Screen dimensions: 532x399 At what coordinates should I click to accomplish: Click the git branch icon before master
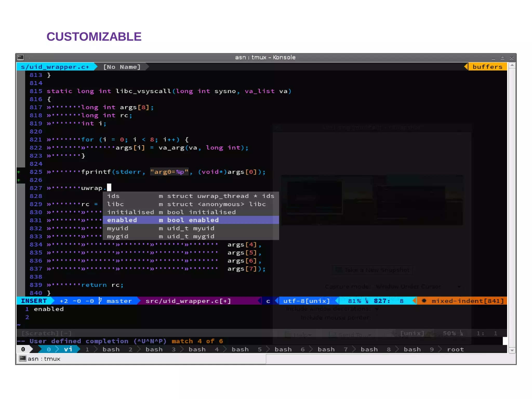coord(100,301)
